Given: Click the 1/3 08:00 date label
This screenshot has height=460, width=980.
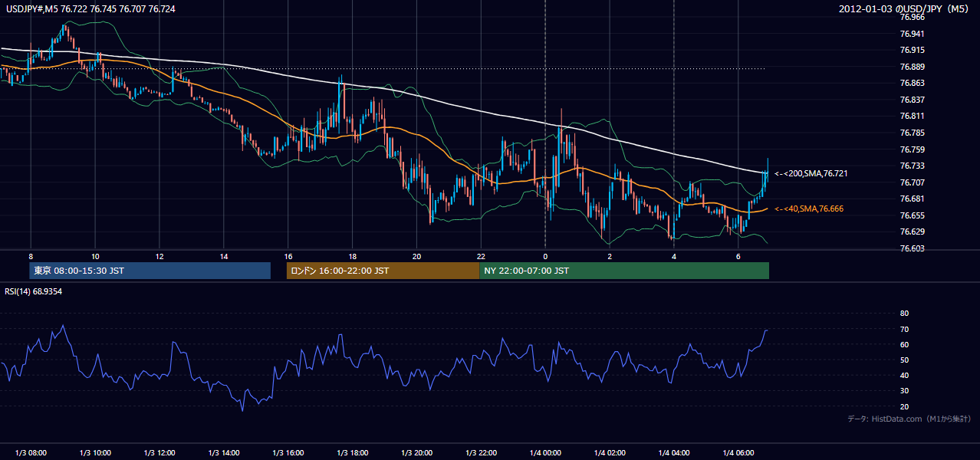Looking at the screenshot, I should (31, 452).
